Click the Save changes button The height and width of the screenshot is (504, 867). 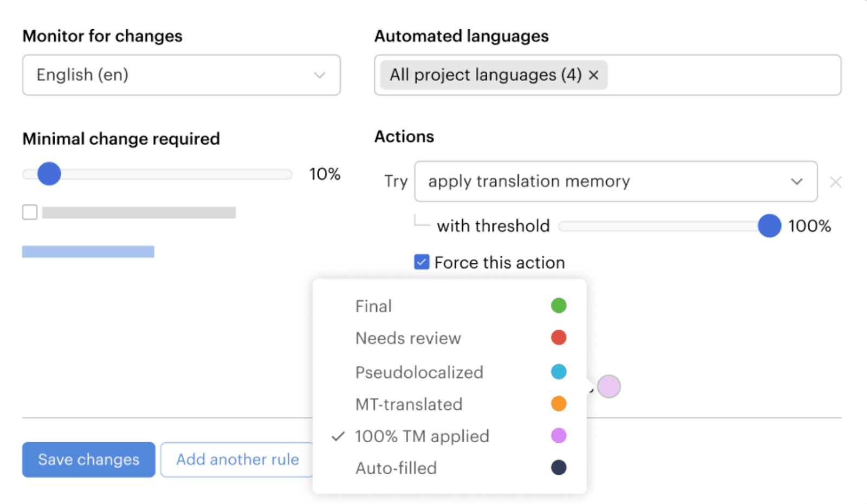click(88, 460)
